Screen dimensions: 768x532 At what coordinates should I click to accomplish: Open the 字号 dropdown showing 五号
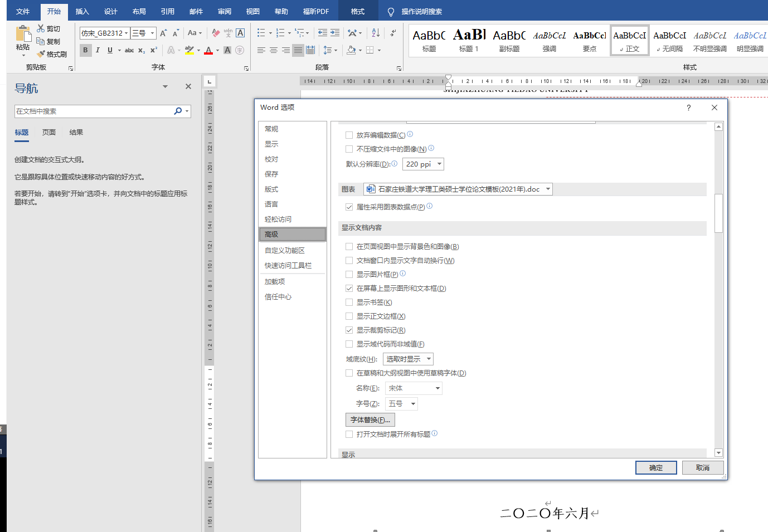(x=401, y=403)
